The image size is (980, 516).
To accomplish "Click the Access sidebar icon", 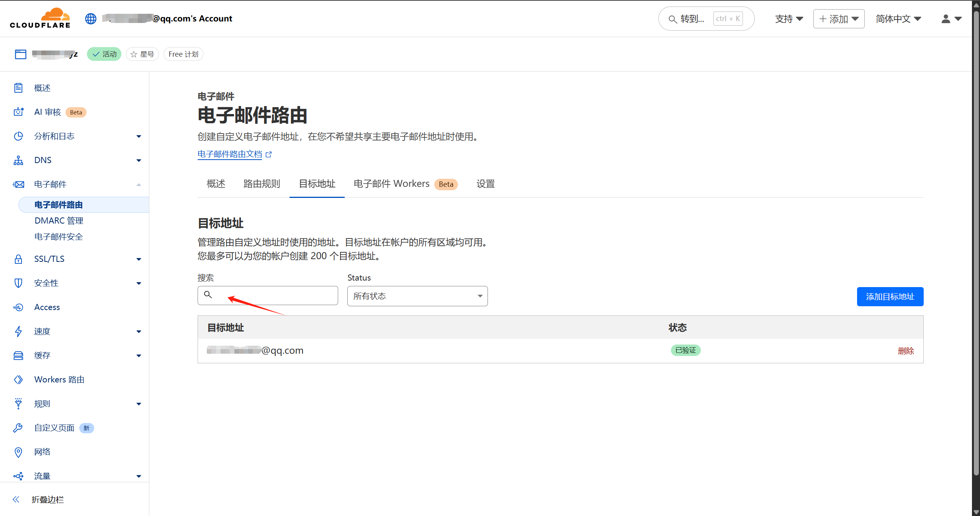I will click(x=18, y=307).
